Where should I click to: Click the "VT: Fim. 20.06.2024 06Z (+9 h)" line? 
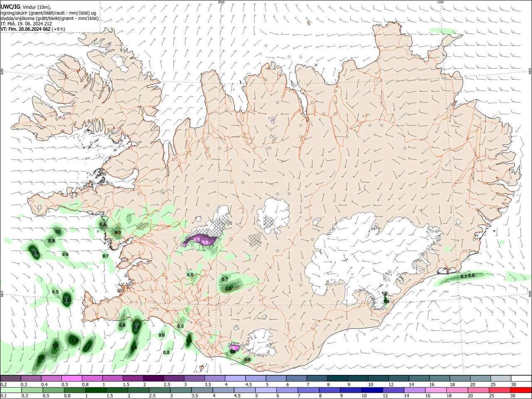coord(33,29)
